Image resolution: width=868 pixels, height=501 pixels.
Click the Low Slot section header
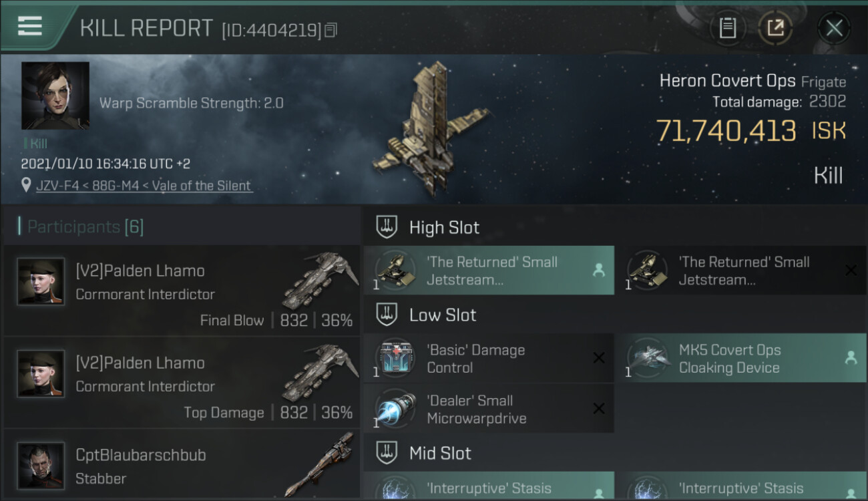[443, 315]
